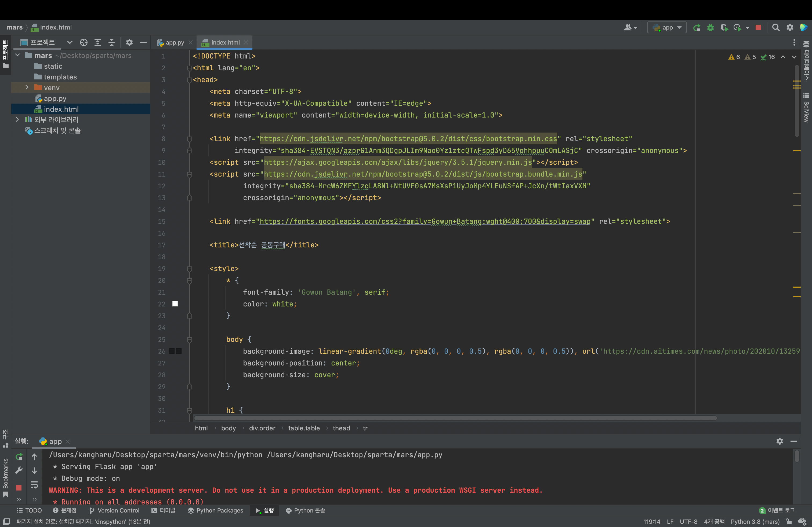This screenshot has width=812, height=527.
Task: Collapse all in project tree
Action: click(x=111, y=42)
